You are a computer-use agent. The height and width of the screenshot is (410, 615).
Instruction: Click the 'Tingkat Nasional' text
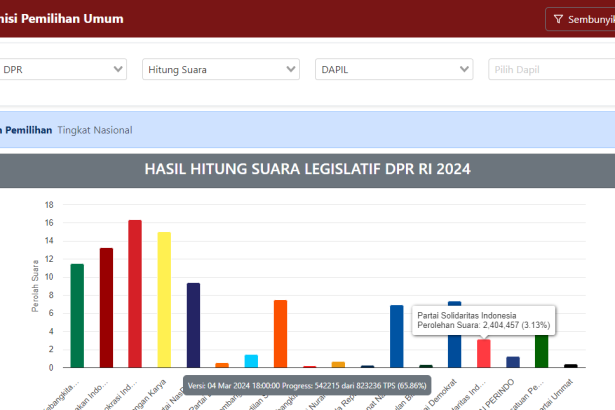click(95, 130)
